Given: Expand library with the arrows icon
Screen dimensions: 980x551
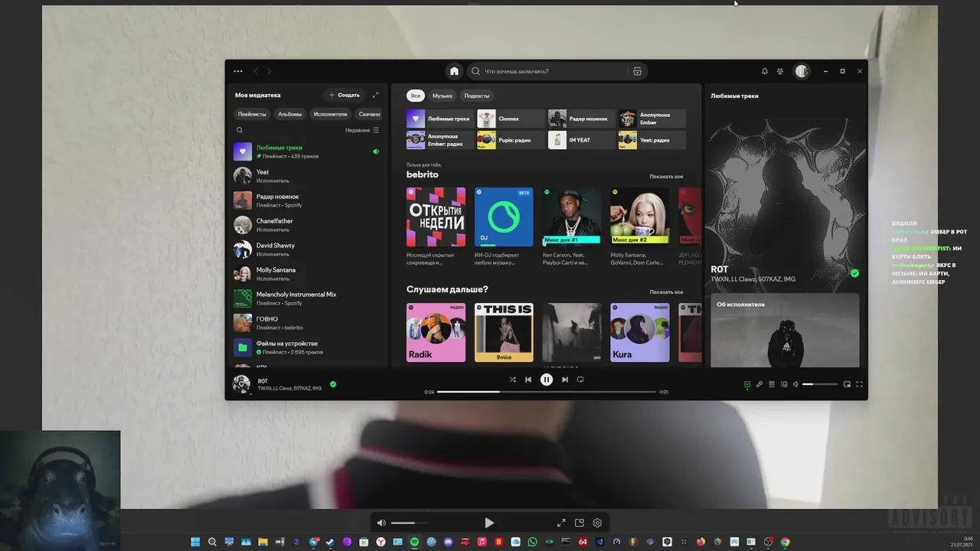Looking at the screenshot, I should pos(375,95).
